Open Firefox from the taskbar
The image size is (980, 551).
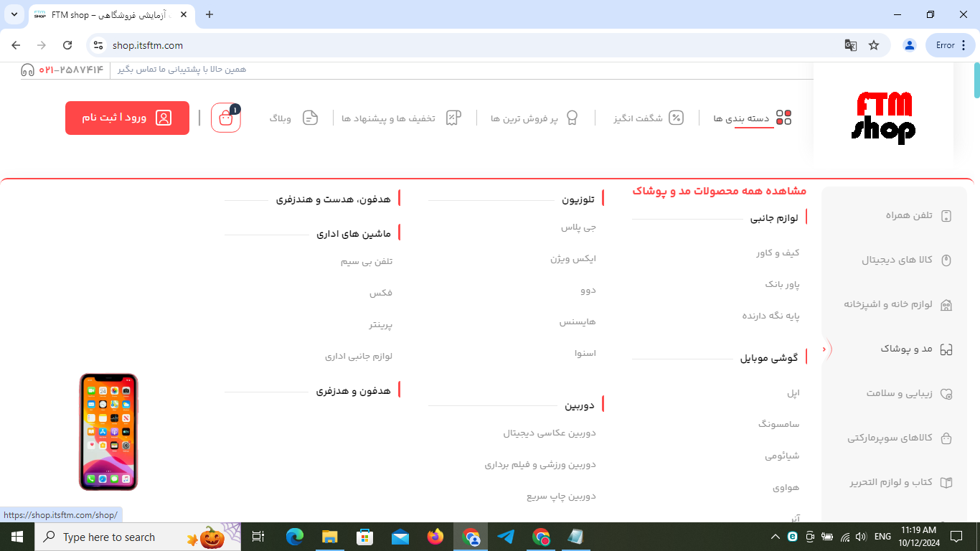pyautogui.click(x=435, y=537)
